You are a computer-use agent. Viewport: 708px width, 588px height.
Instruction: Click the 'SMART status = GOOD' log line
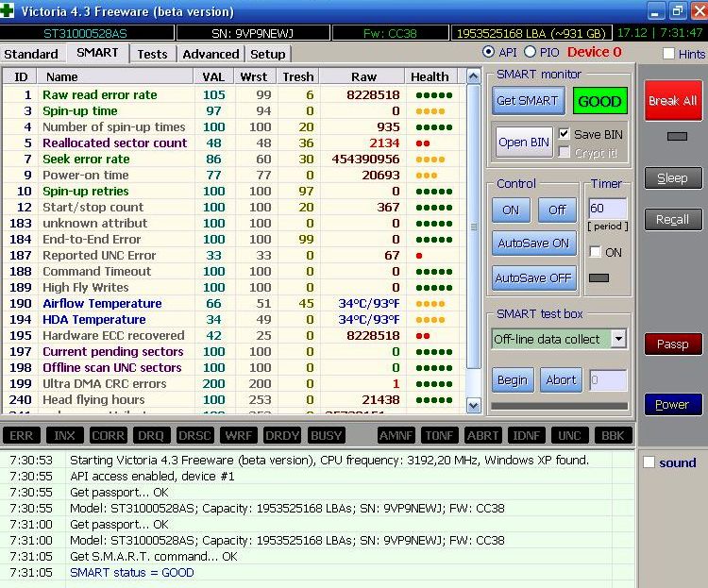[132, 573]
